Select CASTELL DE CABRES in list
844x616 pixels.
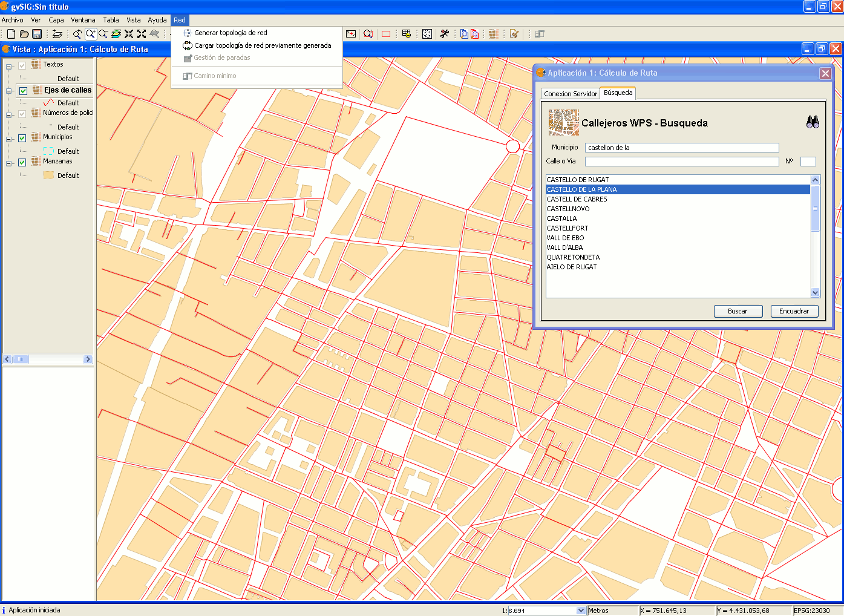(678, 199)
